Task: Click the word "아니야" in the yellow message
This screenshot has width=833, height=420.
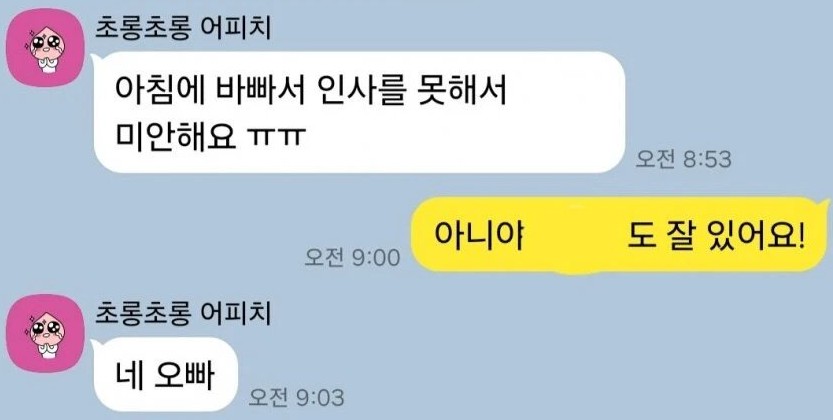Action: (479, 235)
